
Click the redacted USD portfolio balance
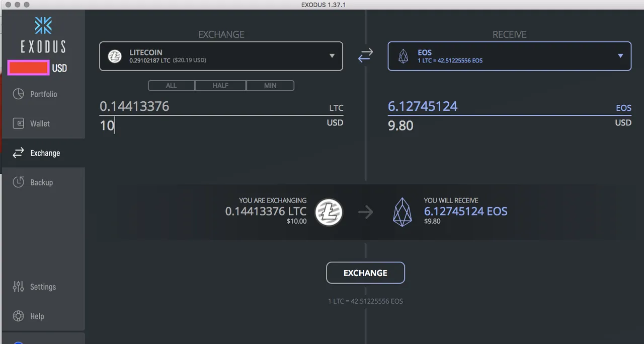(28, 67)
